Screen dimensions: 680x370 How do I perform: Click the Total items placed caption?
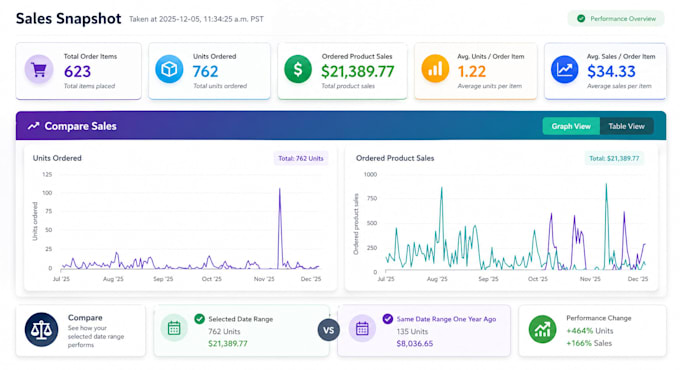[x=89, y=86]
